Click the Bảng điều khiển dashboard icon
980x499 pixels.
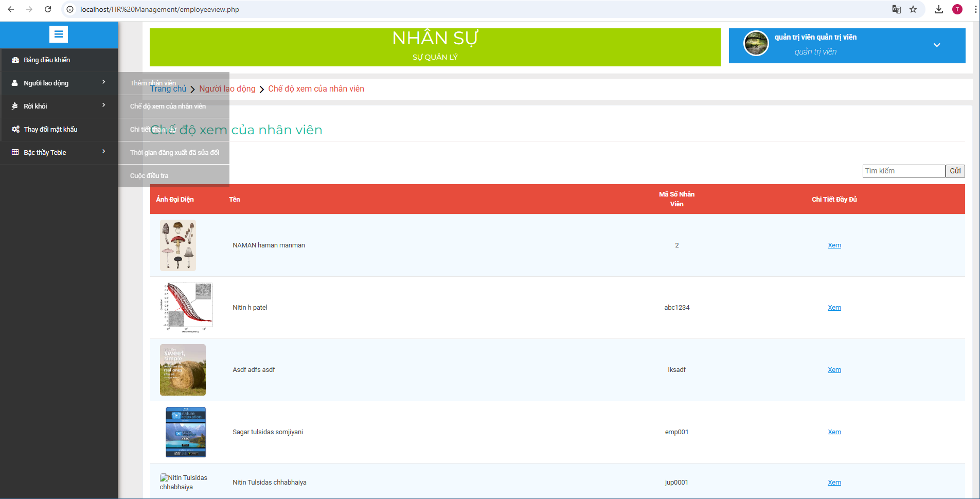15,60
